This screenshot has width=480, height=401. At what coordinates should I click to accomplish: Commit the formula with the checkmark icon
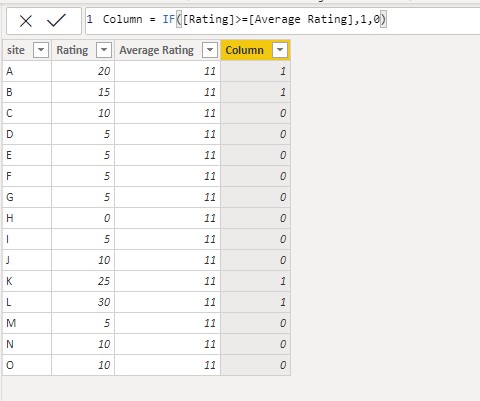pos(56,21)
